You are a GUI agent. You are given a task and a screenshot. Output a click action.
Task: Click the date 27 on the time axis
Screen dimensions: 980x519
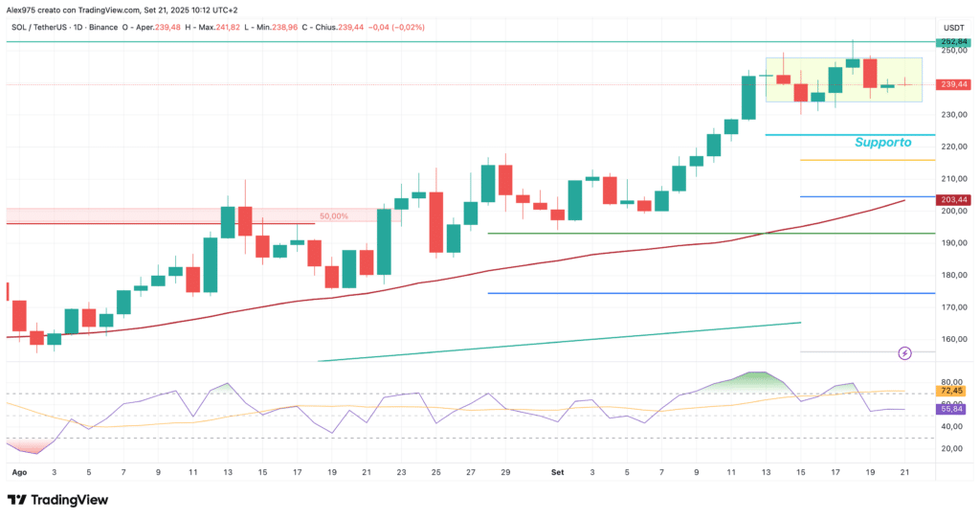tap(471, 472)
